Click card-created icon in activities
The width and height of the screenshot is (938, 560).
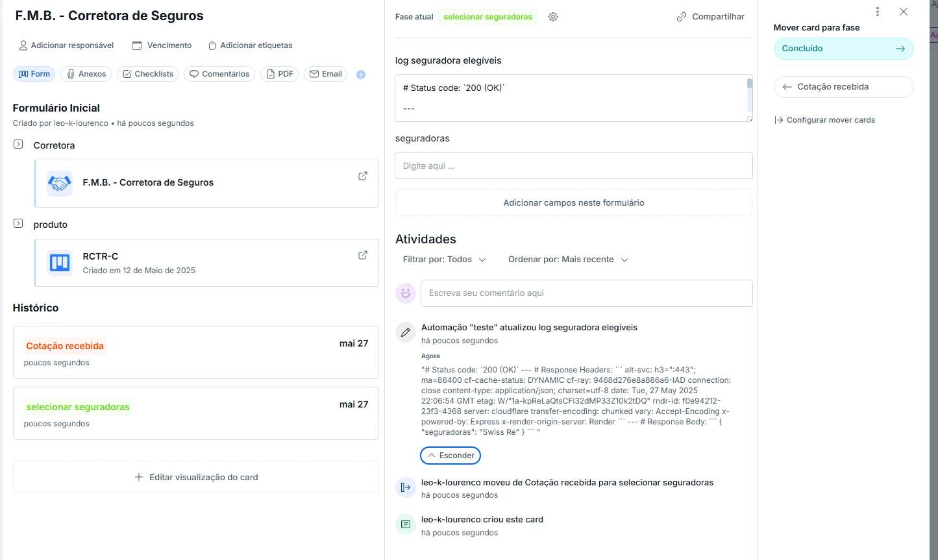[x=406, y=524]
